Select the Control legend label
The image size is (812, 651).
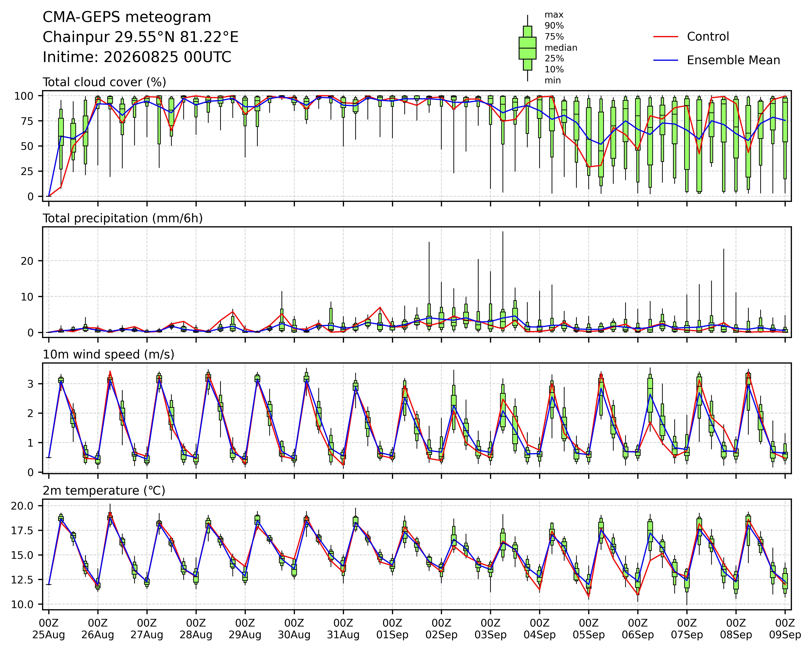pyautogui.click(x=708, y=37)
